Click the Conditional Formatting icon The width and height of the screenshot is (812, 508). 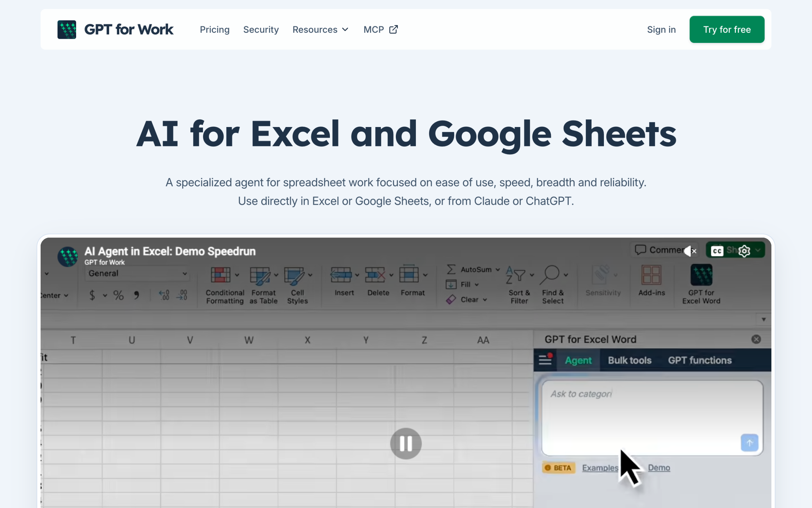pos(220,275)
